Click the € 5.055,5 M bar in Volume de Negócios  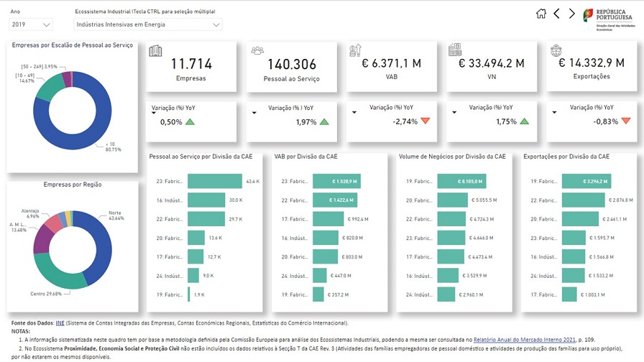tap(453, 200)
